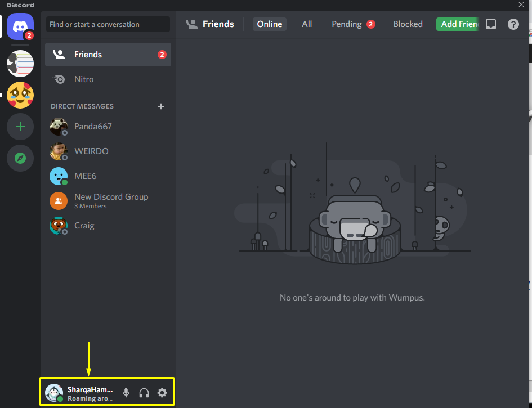The height and width of the screenshot is (408, 532).
Task: Open the New Discord Group chat
Action: pyautogui.click(x=108, y=201)
